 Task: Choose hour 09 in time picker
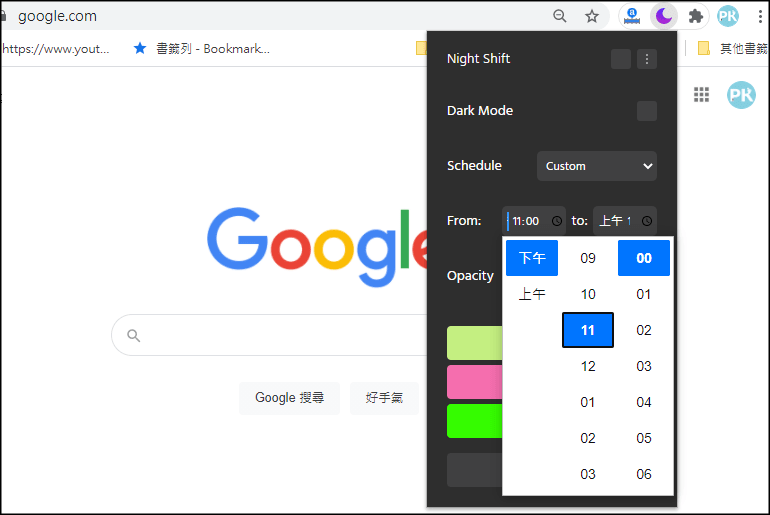pos(588,258)
